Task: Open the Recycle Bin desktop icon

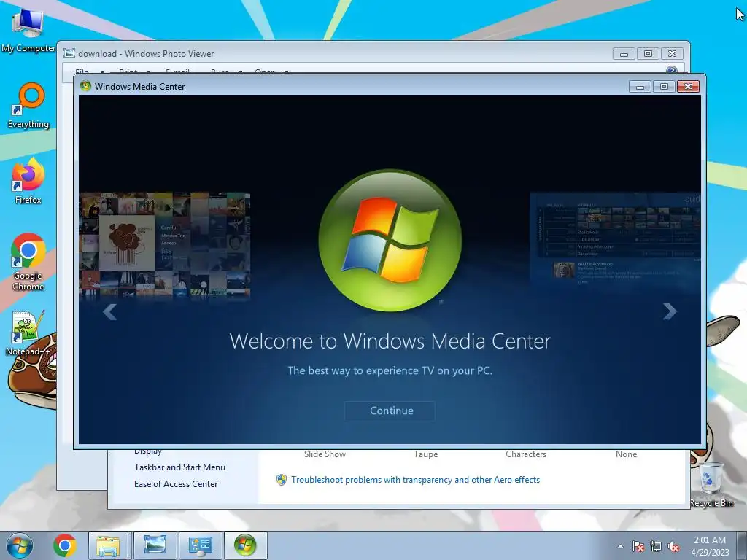Action: tap(711, 484)
